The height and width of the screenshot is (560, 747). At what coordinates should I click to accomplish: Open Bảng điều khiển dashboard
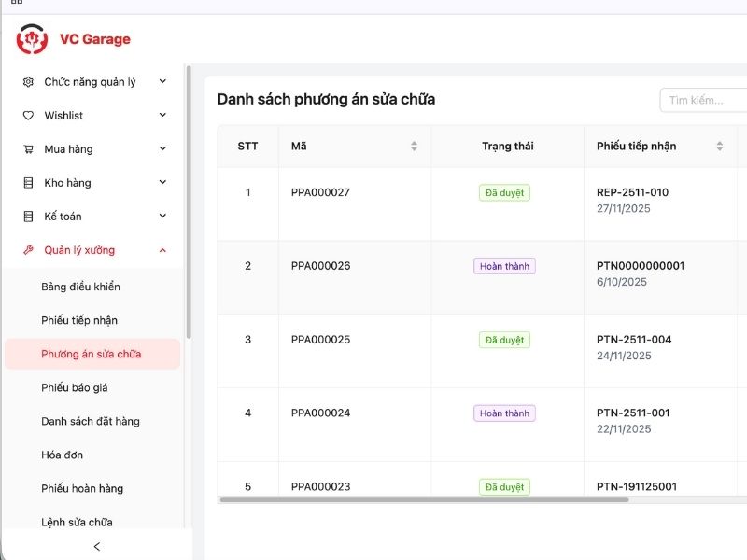click(80, 287)
